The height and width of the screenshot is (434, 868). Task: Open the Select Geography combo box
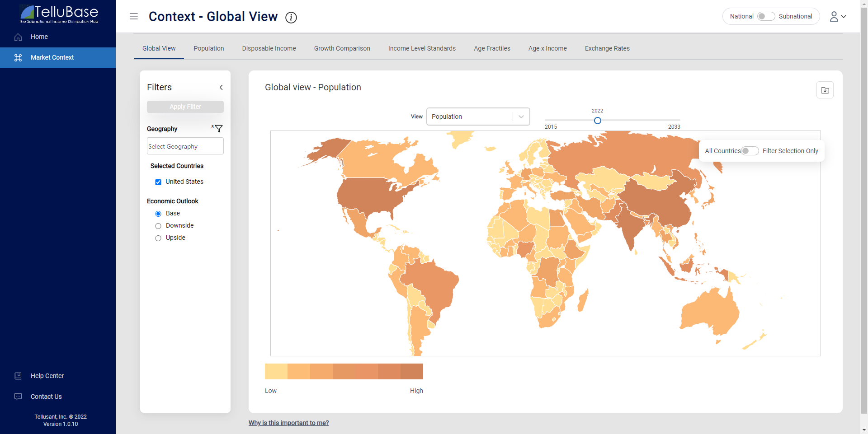[185, 146]
